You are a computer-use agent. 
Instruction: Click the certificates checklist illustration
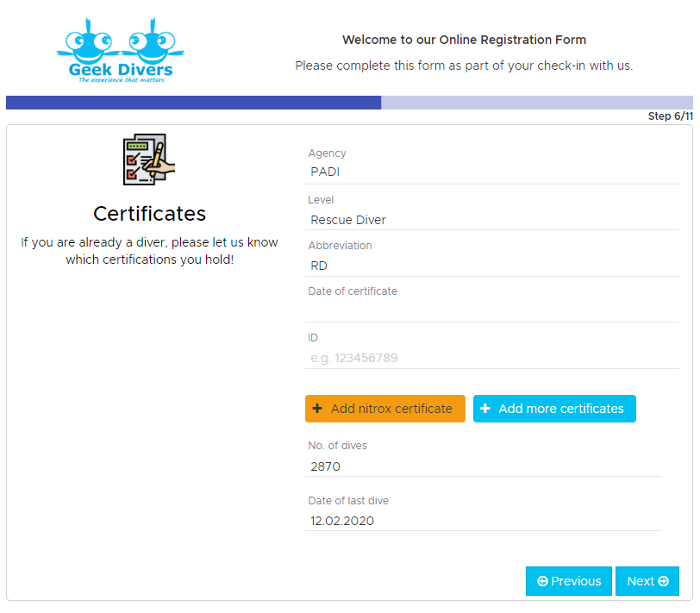(148, 160)
